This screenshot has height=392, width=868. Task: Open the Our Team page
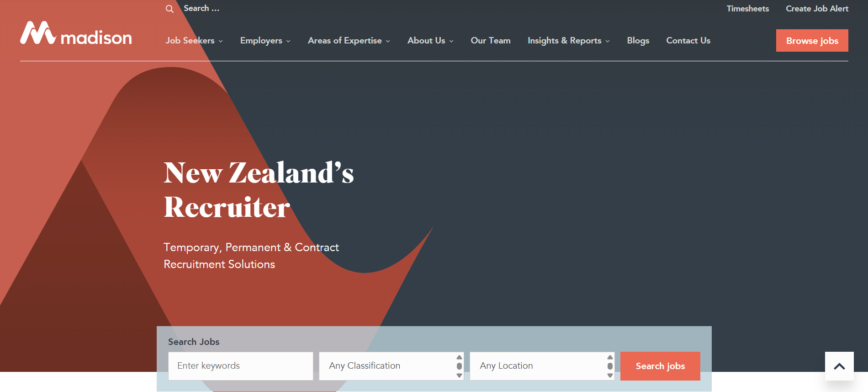coord(491,41)
